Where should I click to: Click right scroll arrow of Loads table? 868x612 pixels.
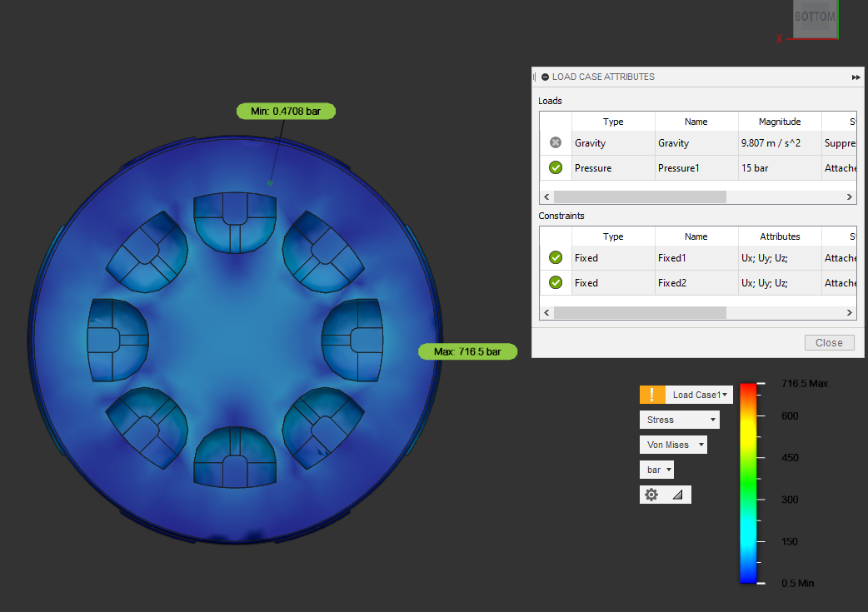pos(849,197)
